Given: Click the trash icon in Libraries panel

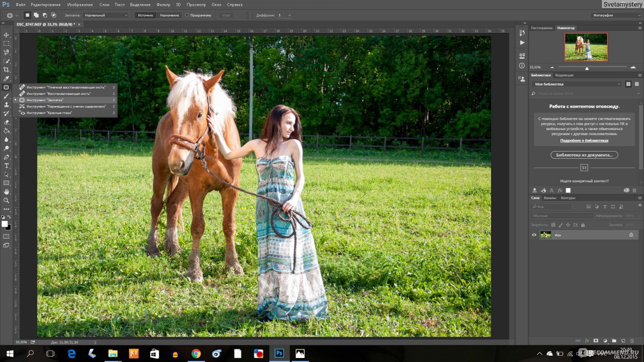Looking at the screenshot, I should coord(634,190).
